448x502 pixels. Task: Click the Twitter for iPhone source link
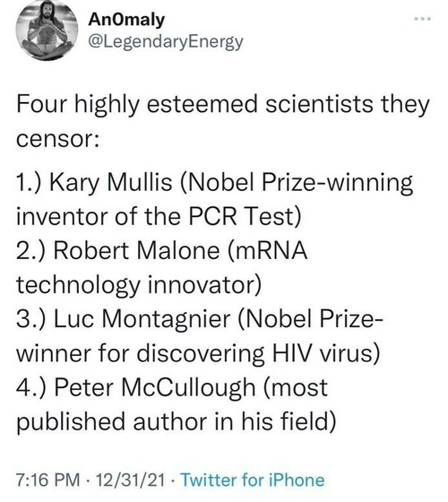tap(253, 480)
